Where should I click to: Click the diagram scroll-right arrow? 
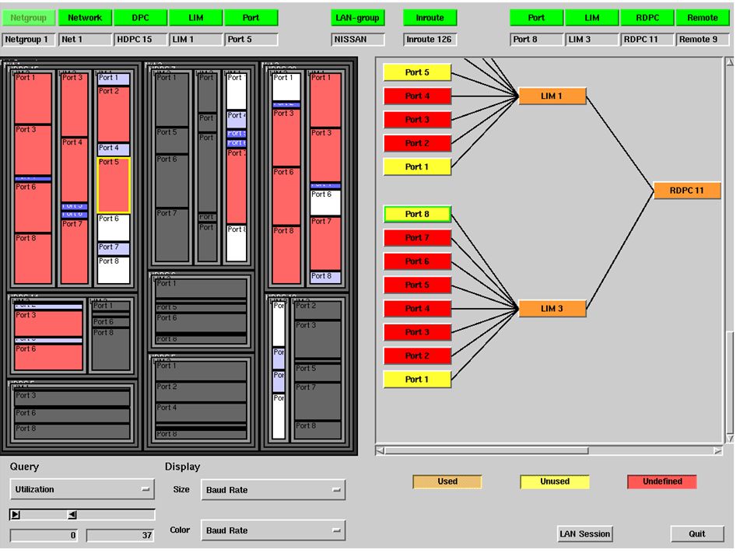point(718,450)
